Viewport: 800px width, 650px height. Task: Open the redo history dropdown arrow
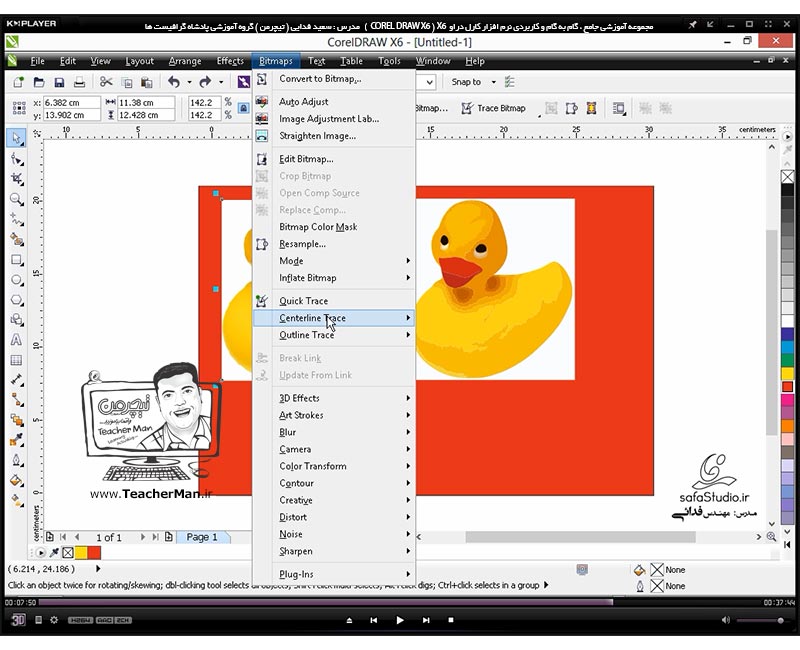click(x=221, y=82)
